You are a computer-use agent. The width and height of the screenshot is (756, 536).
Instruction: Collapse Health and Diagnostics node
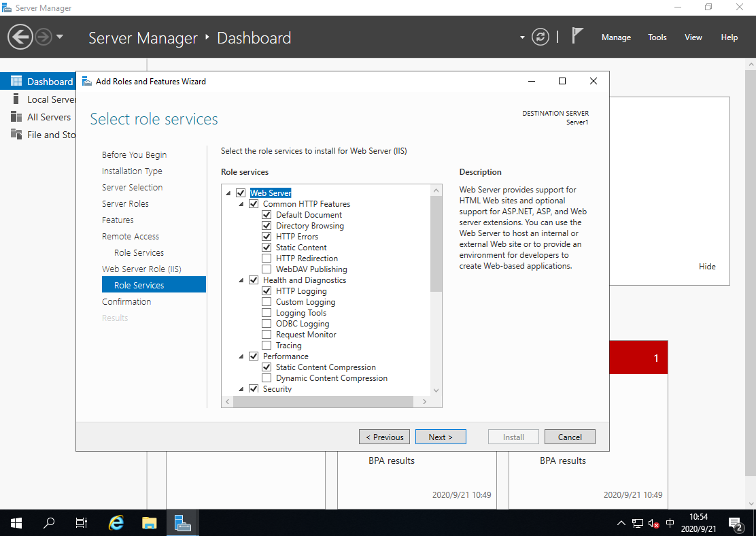[x=241, y=280]
